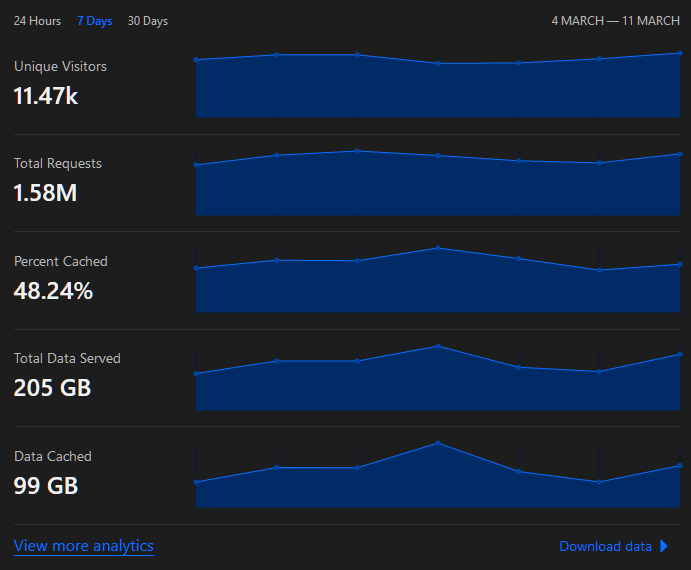Click the last data point on Unique Visitors chart
691x570 pixels.
pos(680,53)
